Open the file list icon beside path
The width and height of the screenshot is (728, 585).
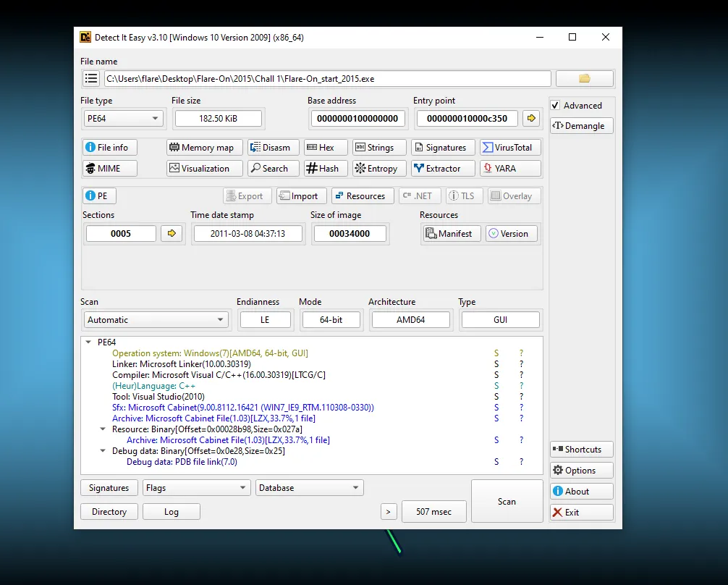click(x=91, y=78)
